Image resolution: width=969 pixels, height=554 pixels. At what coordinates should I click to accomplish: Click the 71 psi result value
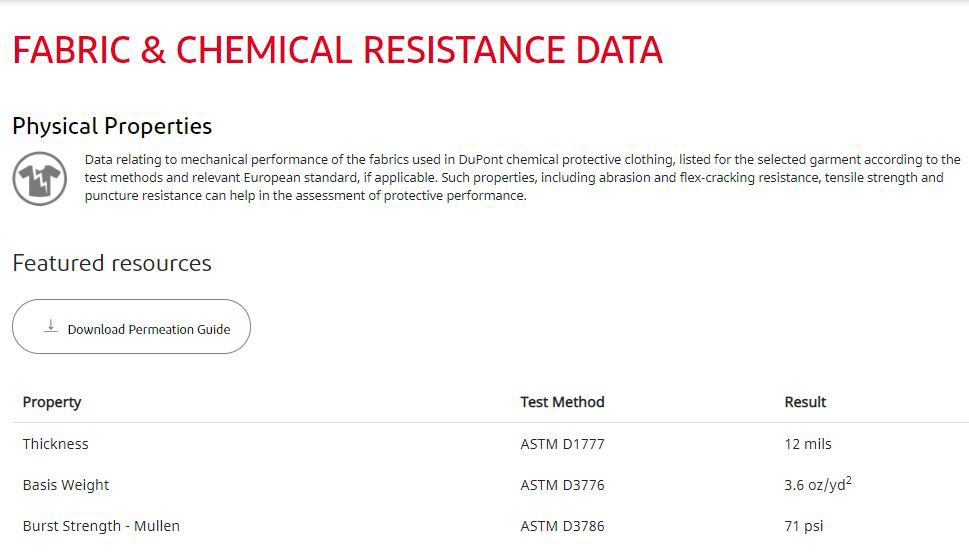pos(804,526)
